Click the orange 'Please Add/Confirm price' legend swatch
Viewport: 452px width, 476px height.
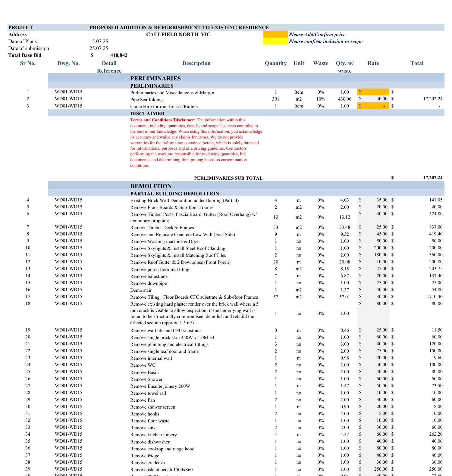(x=275, y=34)
